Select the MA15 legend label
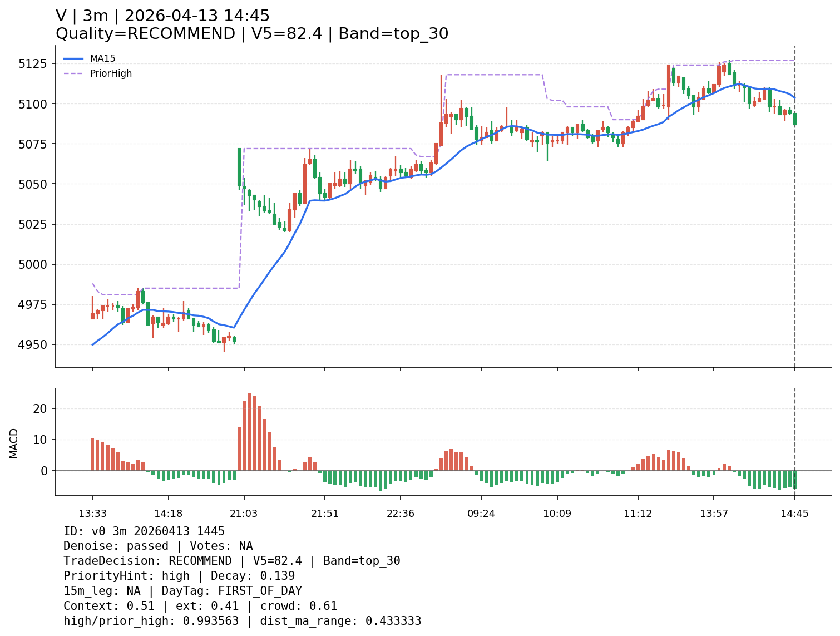This screenshot has width=840, height=636. (102, 58)
